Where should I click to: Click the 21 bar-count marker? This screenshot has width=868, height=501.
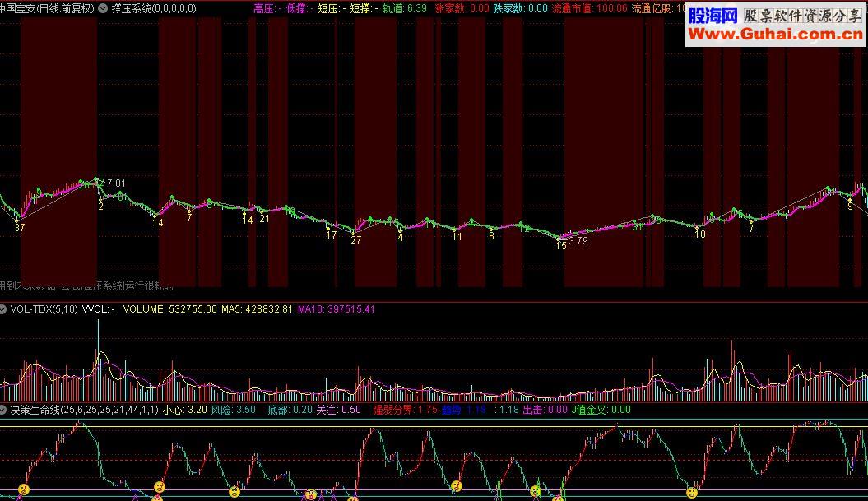click(x=265, y=219)
